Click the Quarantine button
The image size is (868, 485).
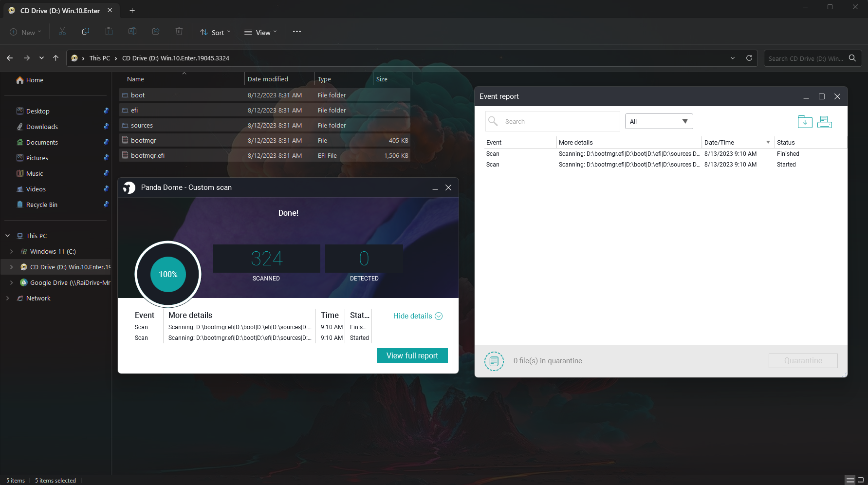click(803, 361)
